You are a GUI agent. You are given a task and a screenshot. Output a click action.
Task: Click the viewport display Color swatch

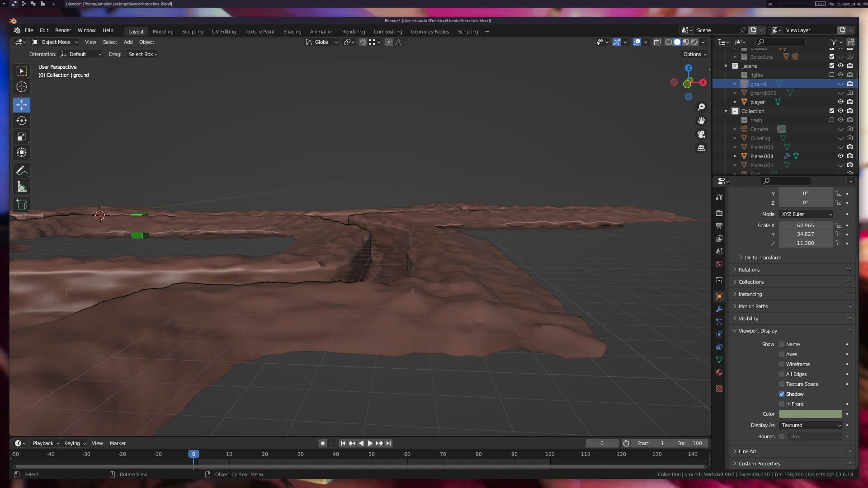[x=810, y=414]
